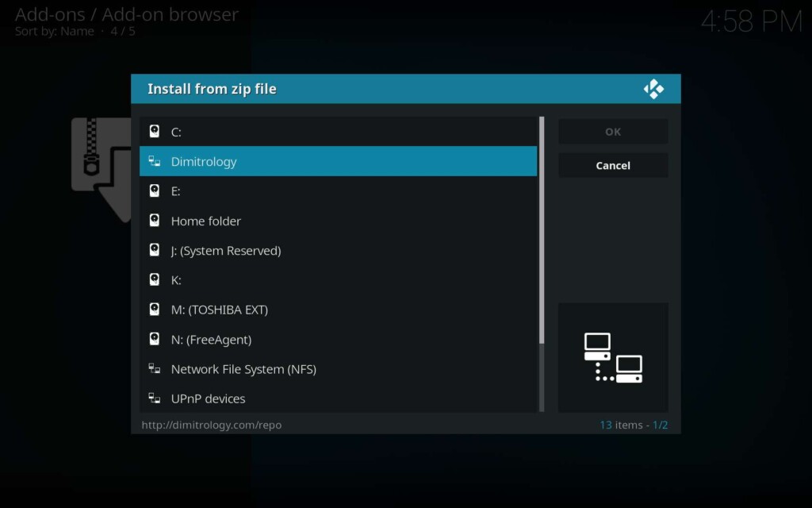
Task: Click the 13 items - 1/2 counter
Action: coord(634,425)
